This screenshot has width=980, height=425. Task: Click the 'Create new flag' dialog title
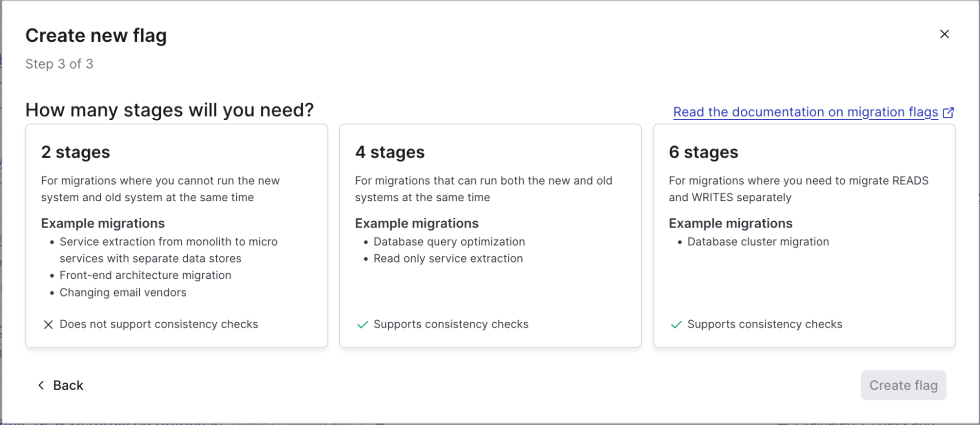tap(96, 36)
